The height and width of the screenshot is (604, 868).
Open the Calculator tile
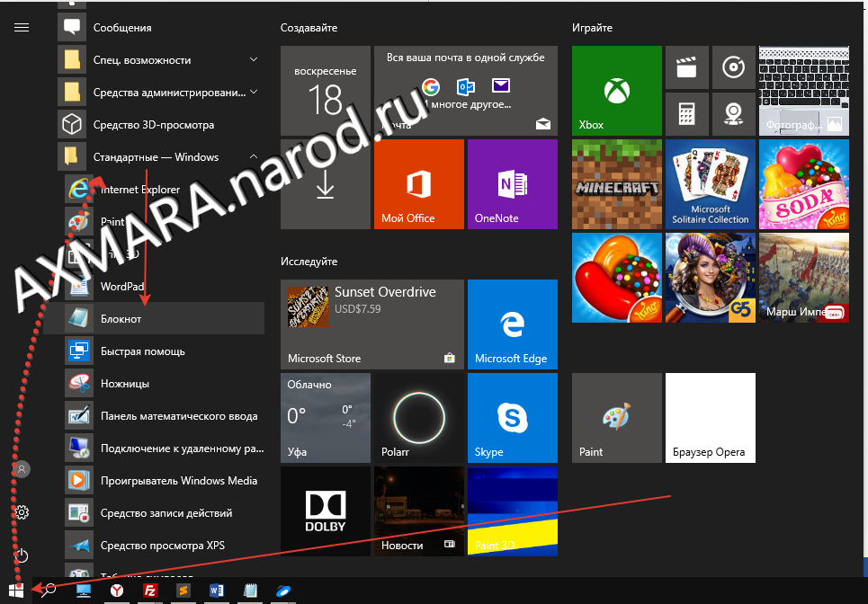[687, 114]
